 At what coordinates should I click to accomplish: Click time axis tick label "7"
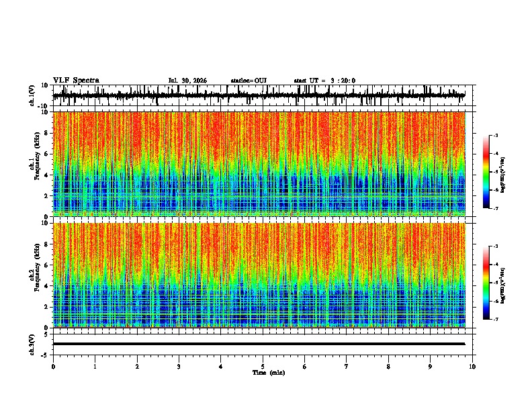[347, 367]
